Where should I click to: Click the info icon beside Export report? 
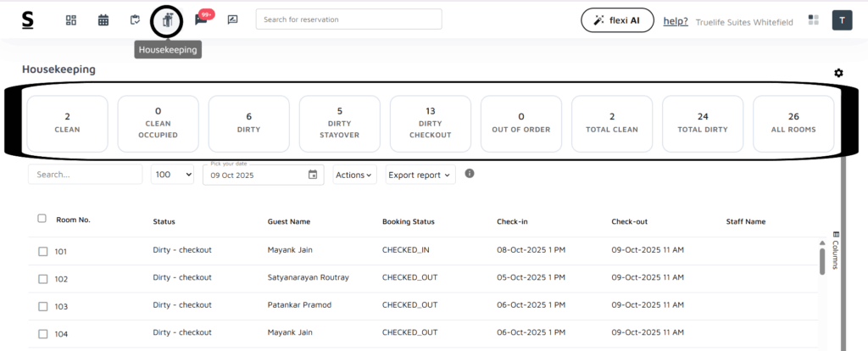coord(470,174)
